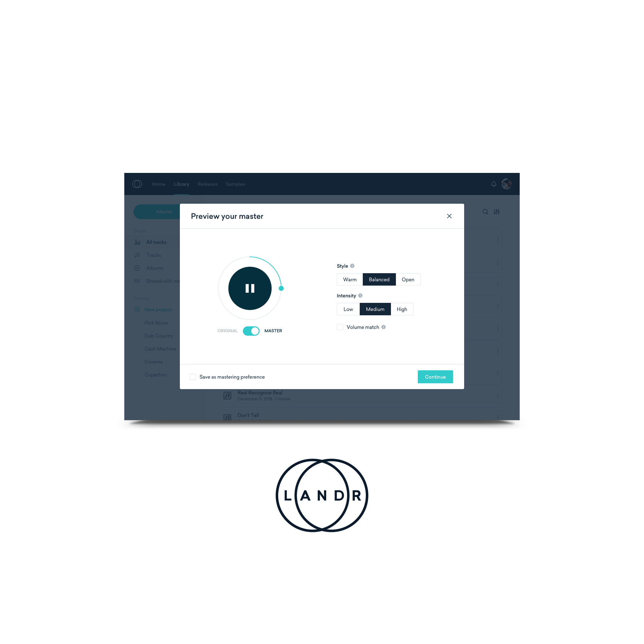Screen dimensions: 644x644
Task: Enable Save as mastering preference
Action: (x=193, y=377)
